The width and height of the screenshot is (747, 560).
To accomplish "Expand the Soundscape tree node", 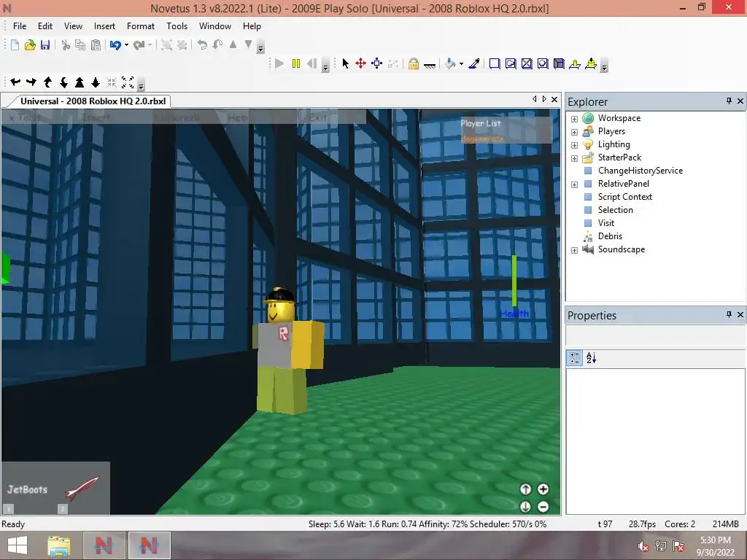I will point(575,250).
